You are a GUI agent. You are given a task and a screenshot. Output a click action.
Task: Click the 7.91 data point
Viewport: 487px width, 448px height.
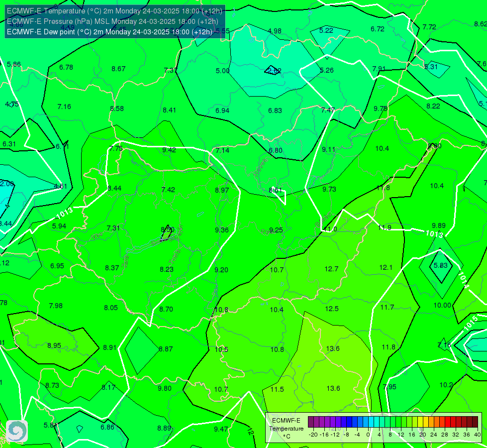[x=379, y=69]
